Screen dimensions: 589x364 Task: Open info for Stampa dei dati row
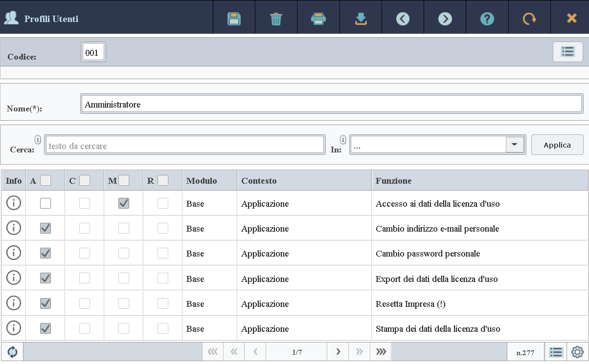[14, 328]
